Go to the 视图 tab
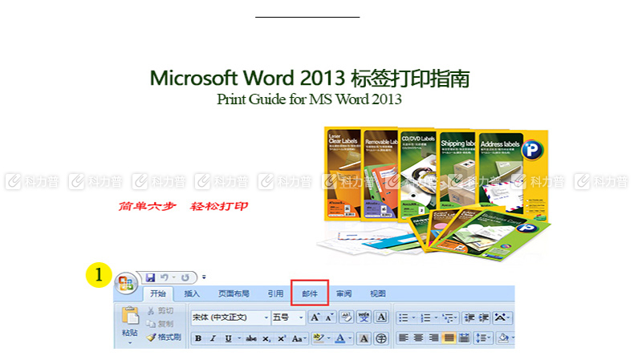The height and width of the screenshot is (364, 634). [378, 293]
